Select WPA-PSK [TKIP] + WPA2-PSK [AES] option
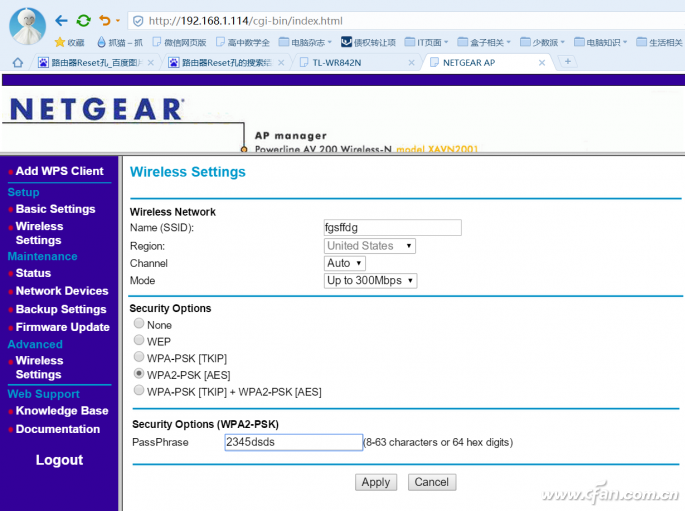This screenshot has height=511, width=685. [139, 390]
